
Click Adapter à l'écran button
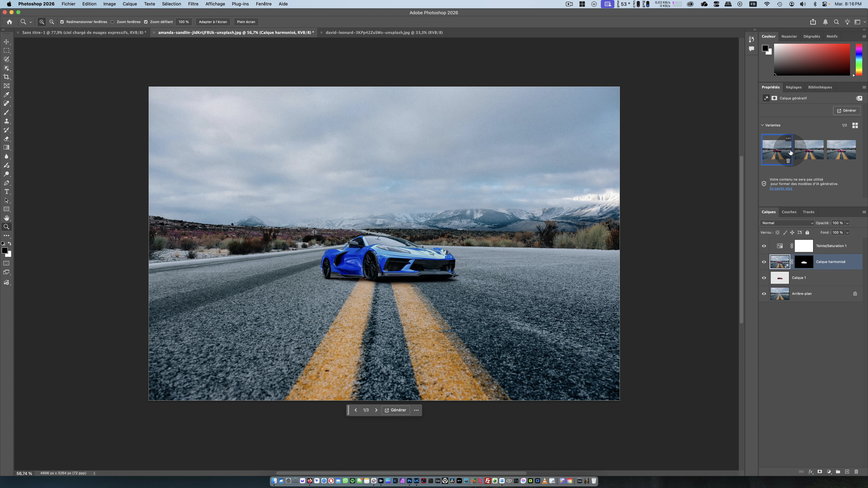point(213,22)
